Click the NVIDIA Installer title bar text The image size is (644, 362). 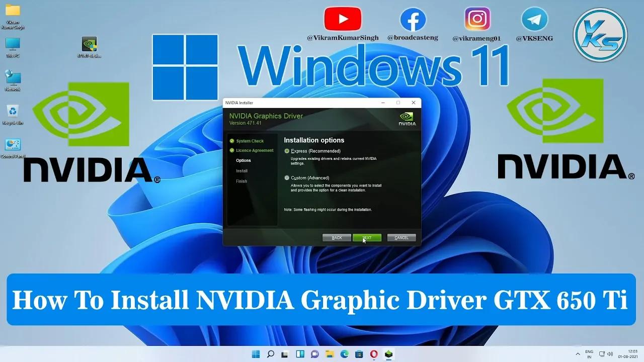(239, 103)
